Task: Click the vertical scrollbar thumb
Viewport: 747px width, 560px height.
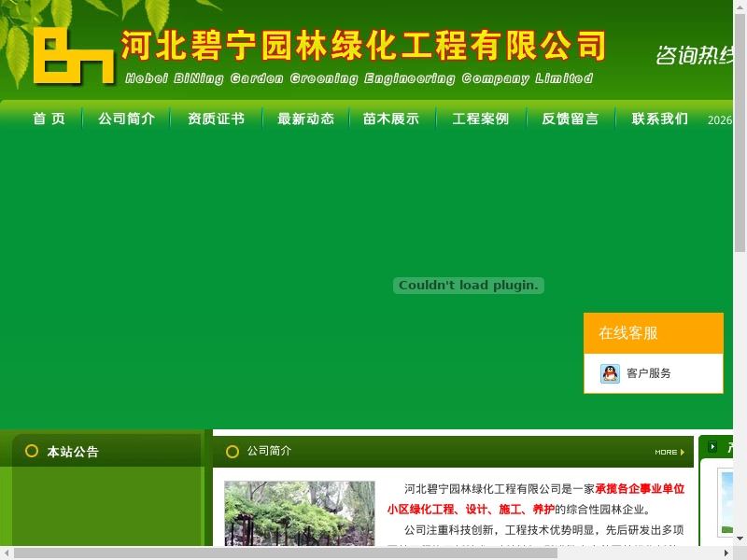Action: pos(740,133)
